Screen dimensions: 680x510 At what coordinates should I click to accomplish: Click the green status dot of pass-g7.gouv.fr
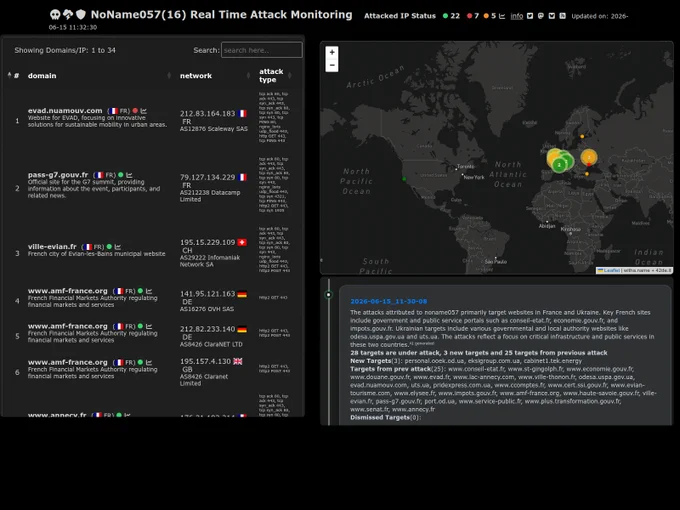(121, 175)
